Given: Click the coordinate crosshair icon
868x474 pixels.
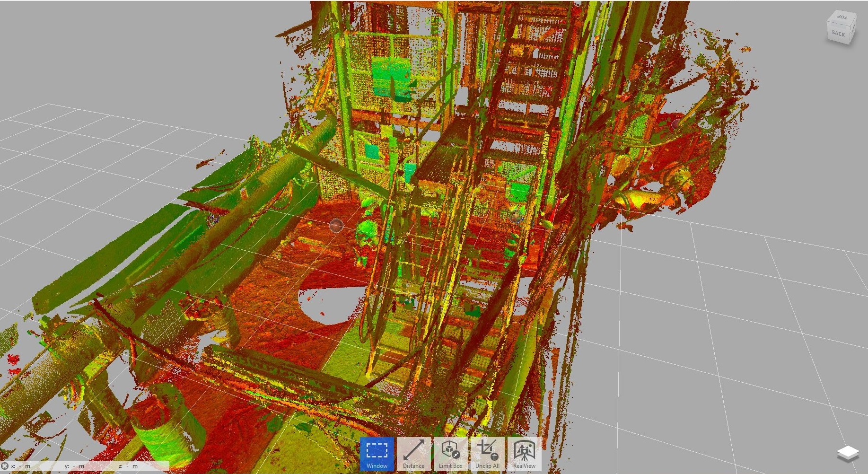Looking at the screenshot, I should click(x=5, y=466).
